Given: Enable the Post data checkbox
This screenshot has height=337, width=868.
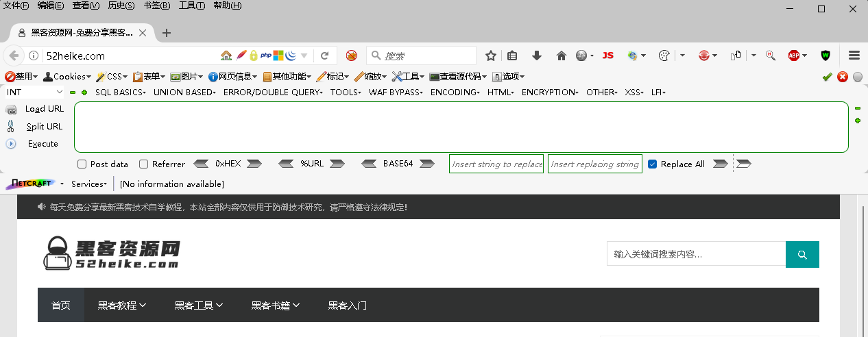Looking at the screenshot, I should coord(82,164).
